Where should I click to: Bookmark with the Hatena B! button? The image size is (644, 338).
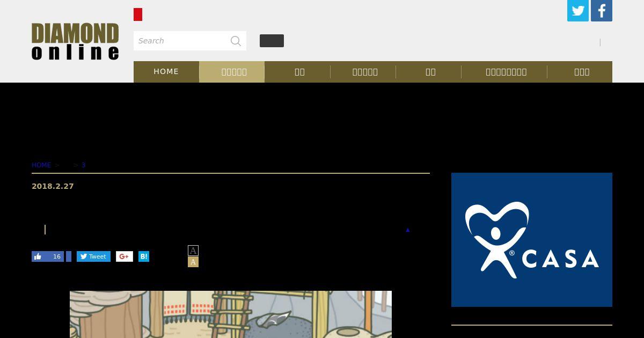tap(144, 256)
